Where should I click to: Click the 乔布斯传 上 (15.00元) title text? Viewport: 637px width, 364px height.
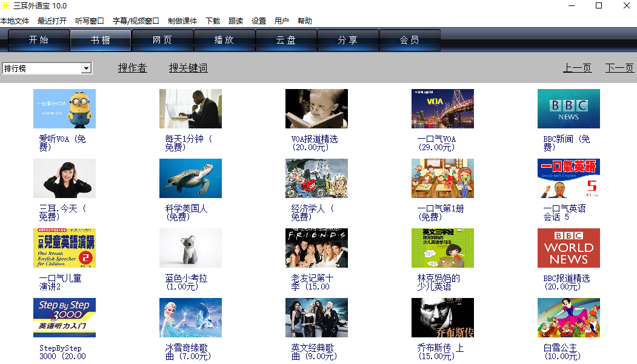441,352
